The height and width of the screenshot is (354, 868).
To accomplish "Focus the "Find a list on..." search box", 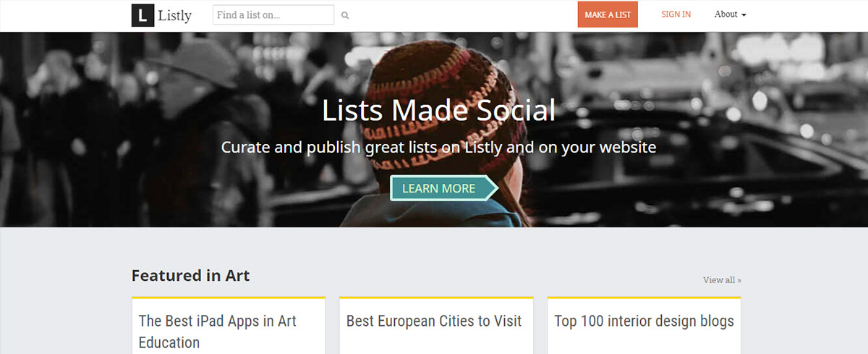I will coord(273,15).
